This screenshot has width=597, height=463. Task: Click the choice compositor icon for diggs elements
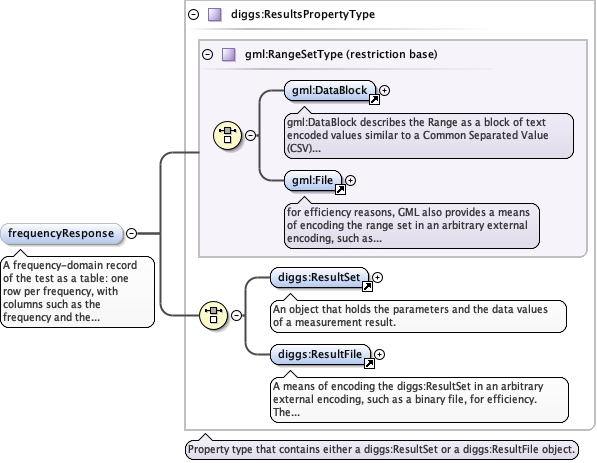coord(214,315)
